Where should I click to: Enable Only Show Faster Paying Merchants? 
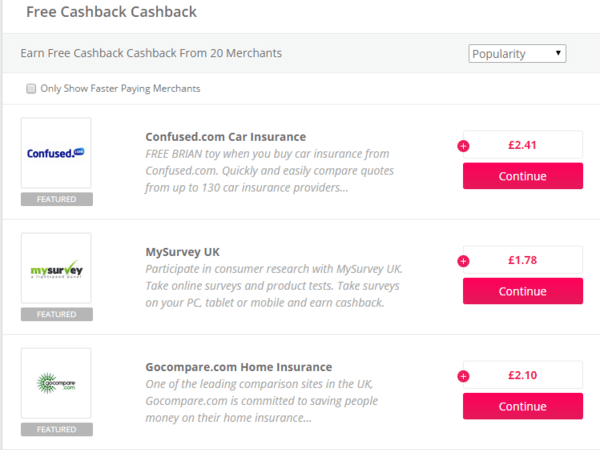[32, 89]
